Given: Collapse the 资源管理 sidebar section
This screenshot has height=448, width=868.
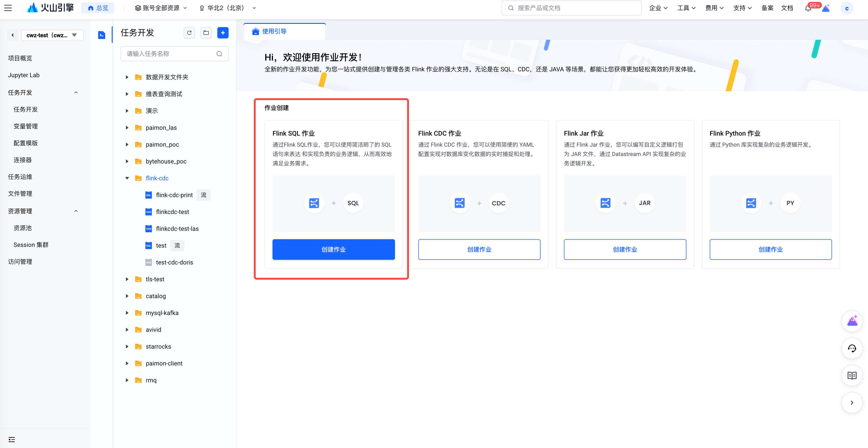Looking at the screenshot, I should click(x=76, y=211).
